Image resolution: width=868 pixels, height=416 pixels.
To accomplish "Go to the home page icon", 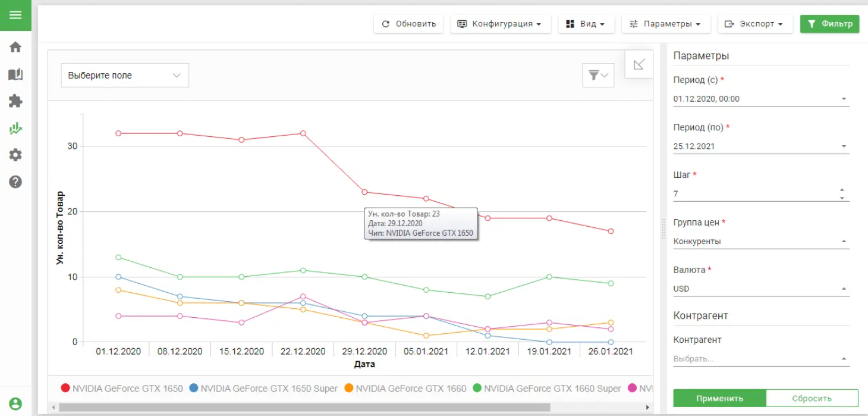I will click(x=15, y=47).
